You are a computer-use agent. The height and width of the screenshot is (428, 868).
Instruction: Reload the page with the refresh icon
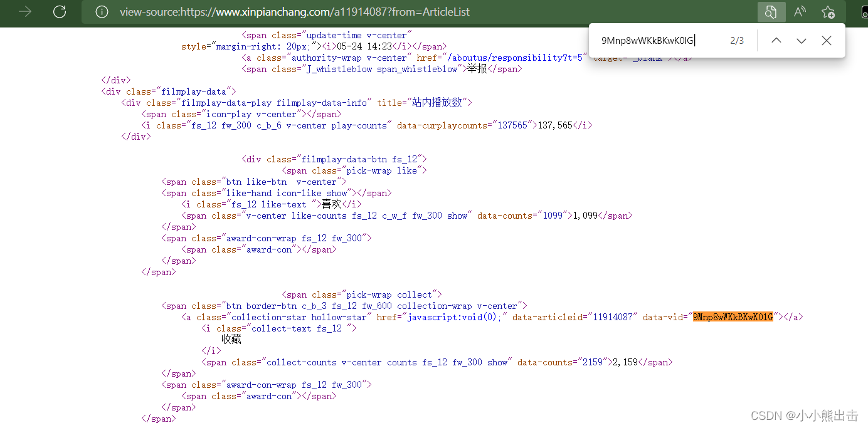pos(60,11)
